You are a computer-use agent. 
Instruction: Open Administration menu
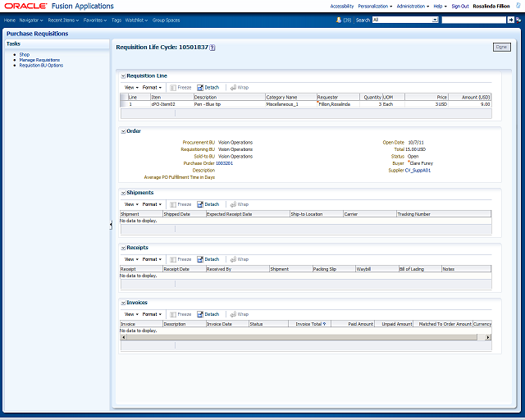[x=413, y=7]
